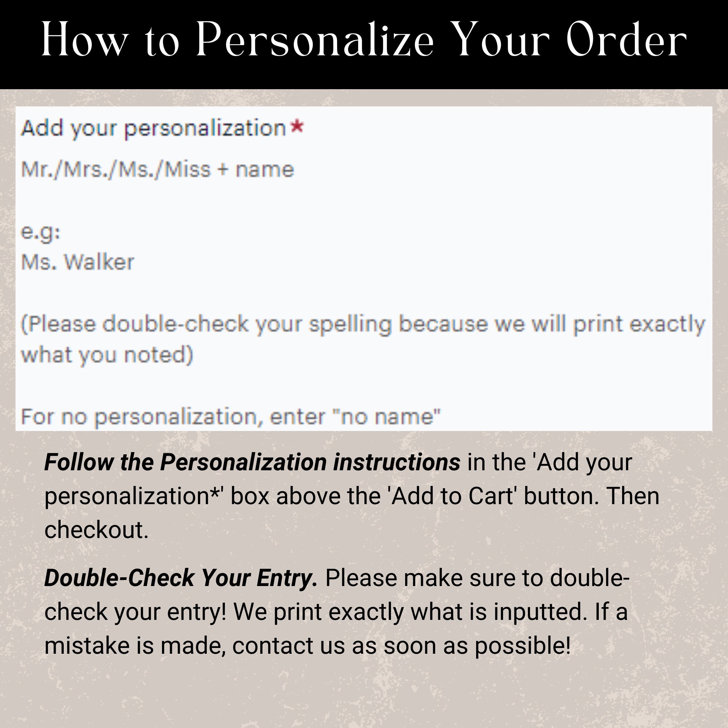Click the word 'checkout.' in the instructions

pyautogui.click(x=96, y=530)
